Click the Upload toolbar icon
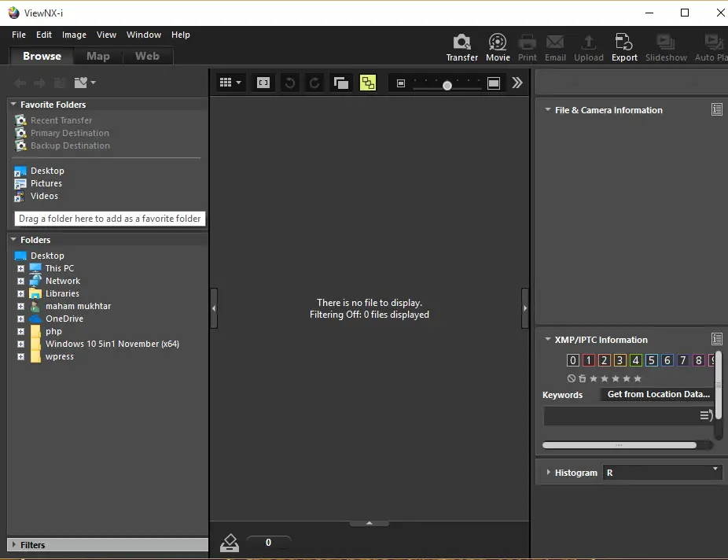The width and height of the screenshot is (728, 560). (588, 42)
